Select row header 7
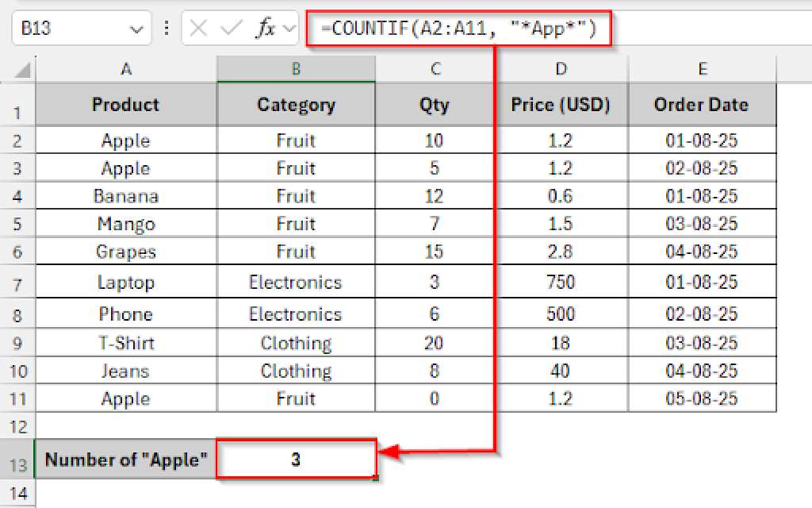 (19, 283)
